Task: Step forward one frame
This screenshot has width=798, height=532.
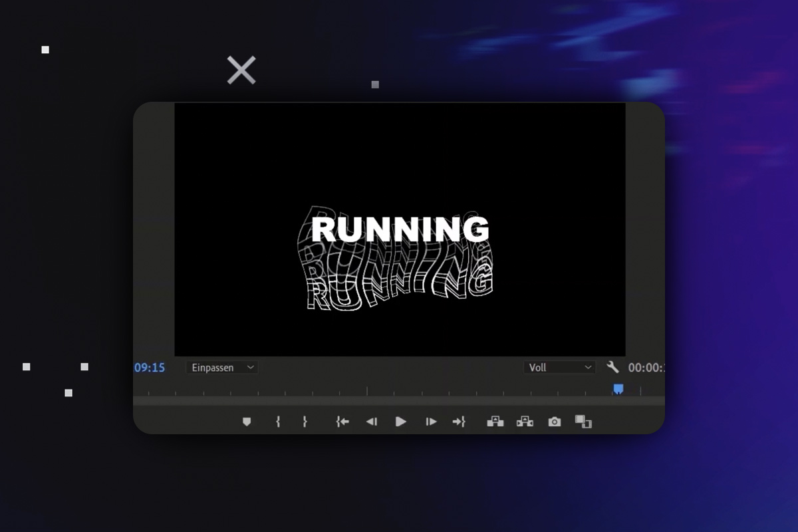Action: coord(431,422)
